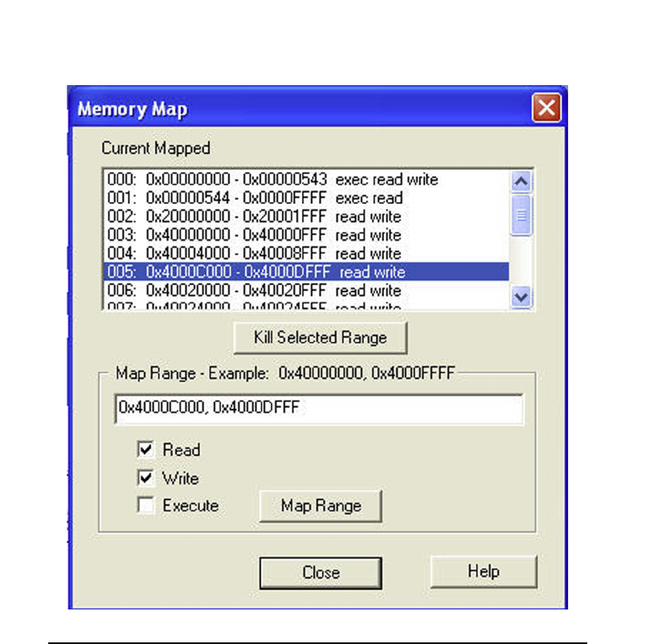Open Help for Memory Map
670x644 pixels.
tap(484, 572)
